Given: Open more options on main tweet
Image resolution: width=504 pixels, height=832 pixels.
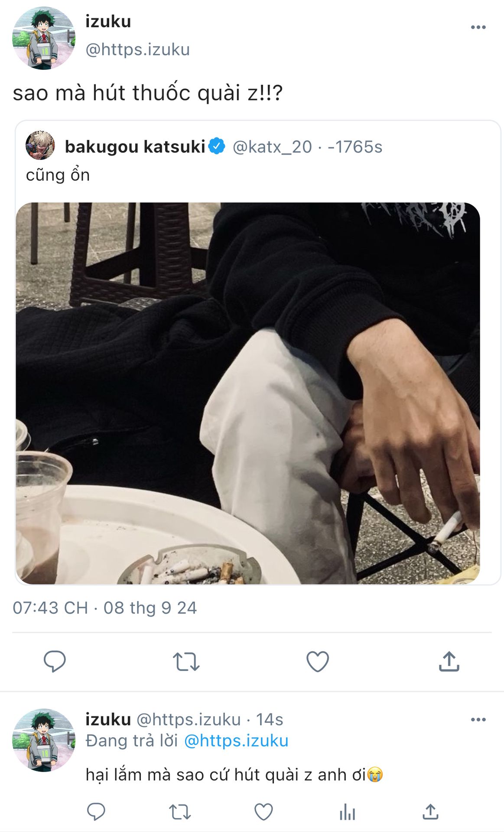Looking at the screenshot, I should coord(478,27).
